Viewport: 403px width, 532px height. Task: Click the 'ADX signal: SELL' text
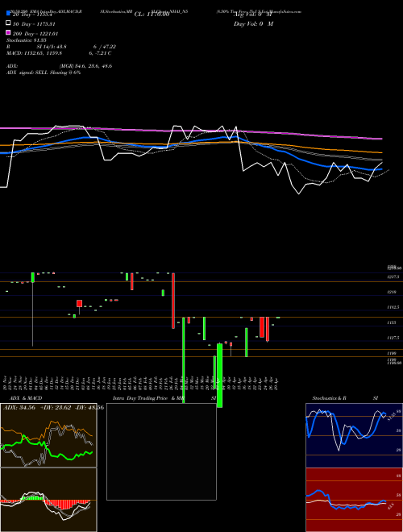(27, 73)
